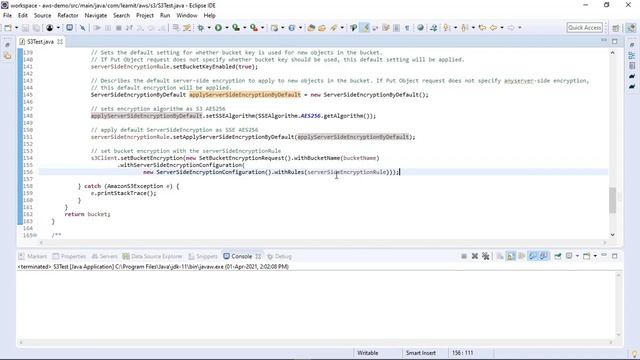Click the Open Perspective icon
The height and width of the screenshot is (360, 640).
[616, 28]
